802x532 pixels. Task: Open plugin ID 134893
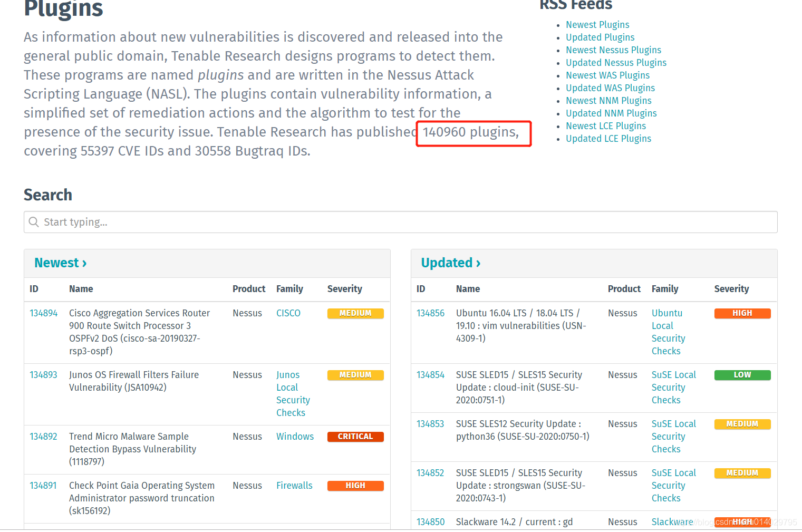click(x=43, y=375)
